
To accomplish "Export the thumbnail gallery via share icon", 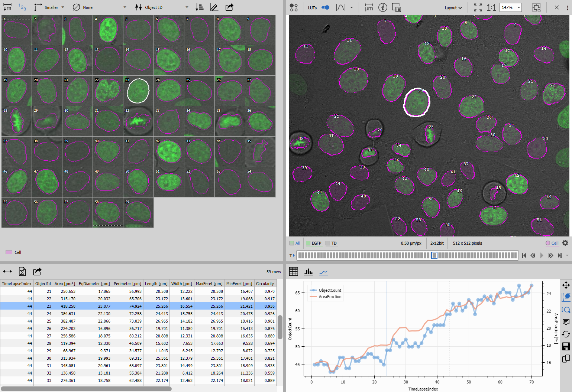I will click(229, 7).
